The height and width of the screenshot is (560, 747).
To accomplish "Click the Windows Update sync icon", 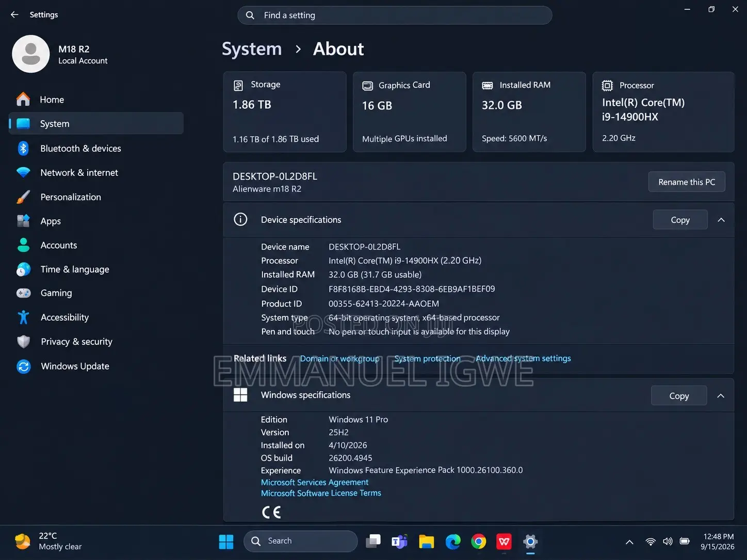I will pyautogui.click(x=23, y=366).
